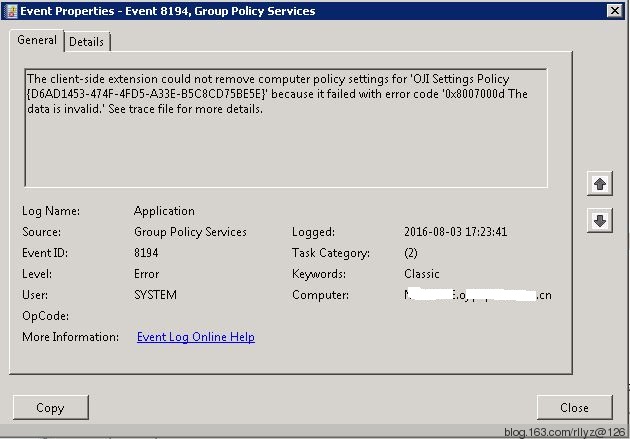Click the Keywords label
The width and height of the screenshot is (630, 439).
click(319, 274)
